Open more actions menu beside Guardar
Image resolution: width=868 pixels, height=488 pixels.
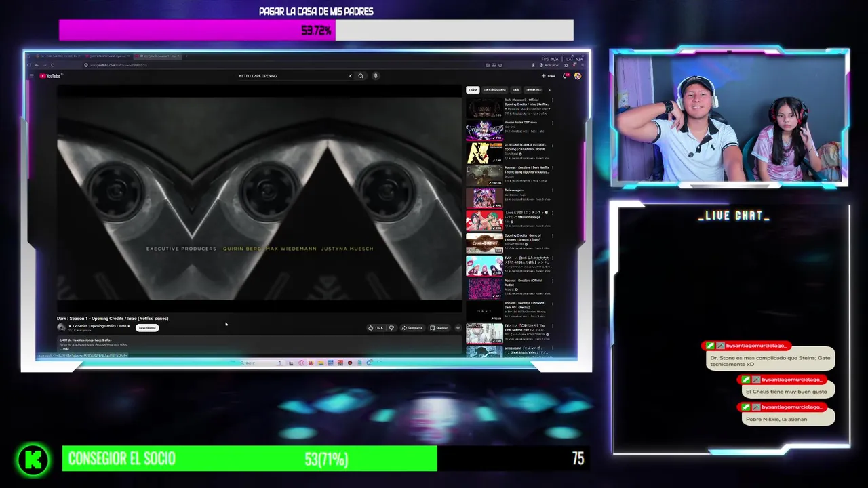(458, 328)
